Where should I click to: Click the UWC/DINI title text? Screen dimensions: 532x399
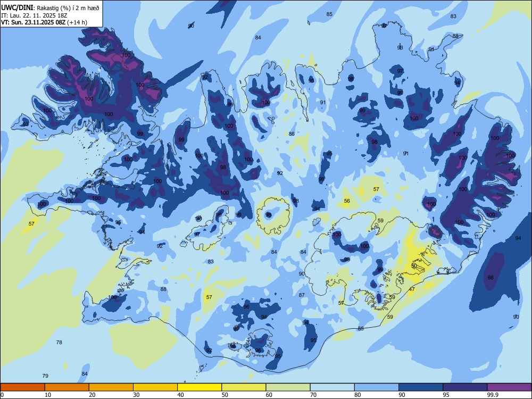17,8
